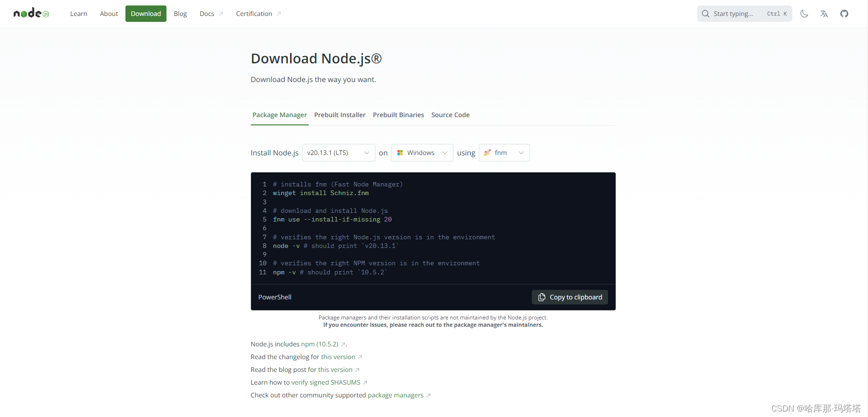Open the v20.13.1 (LTS) version dropdown
Image resolution: width=868 pixels, height=417 pixels.
[338, 152]
